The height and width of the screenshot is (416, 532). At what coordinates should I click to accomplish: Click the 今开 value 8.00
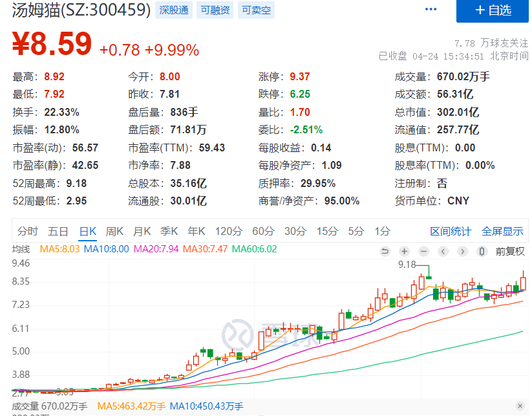(169, 77)
